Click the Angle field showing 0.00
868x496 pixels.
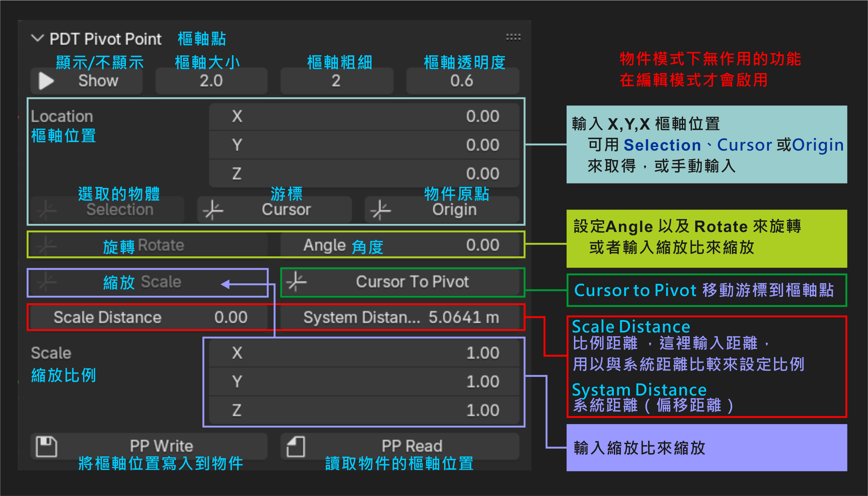(x=402, y=245)
